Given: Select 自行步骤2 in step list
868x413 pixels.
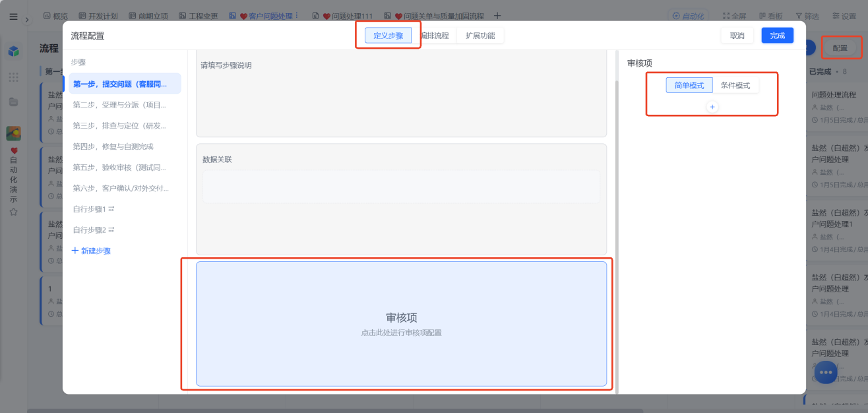Looking at the screenshot, I should [125, 230].
